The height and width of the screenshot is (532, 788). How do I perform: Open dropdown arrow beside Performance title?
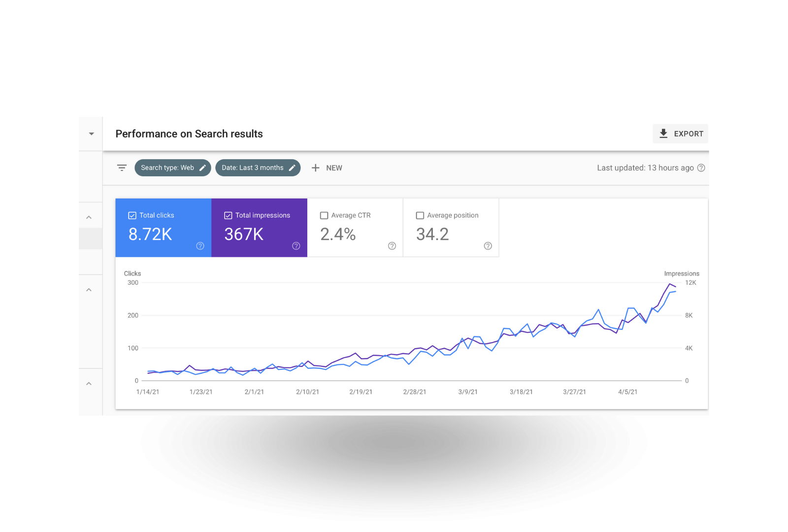pyautogui.click(x=91, y=134)
